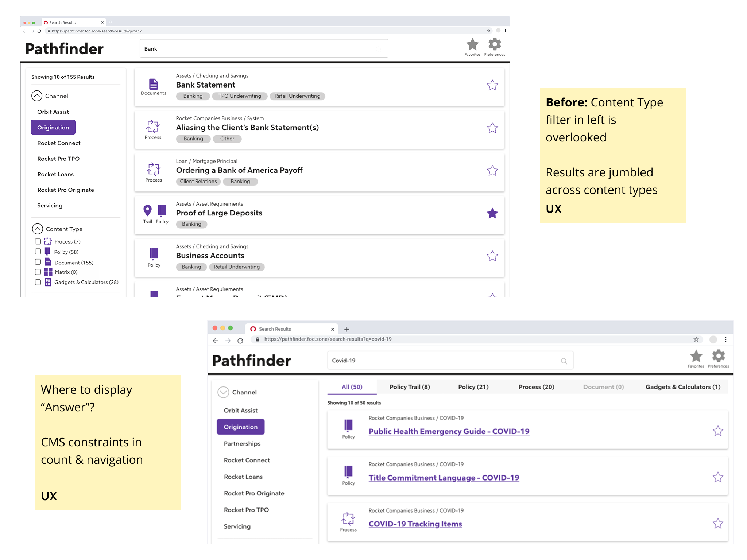Star the COVID-19 Tracking Items result
747x560 pixels.
tap(717, 524)
